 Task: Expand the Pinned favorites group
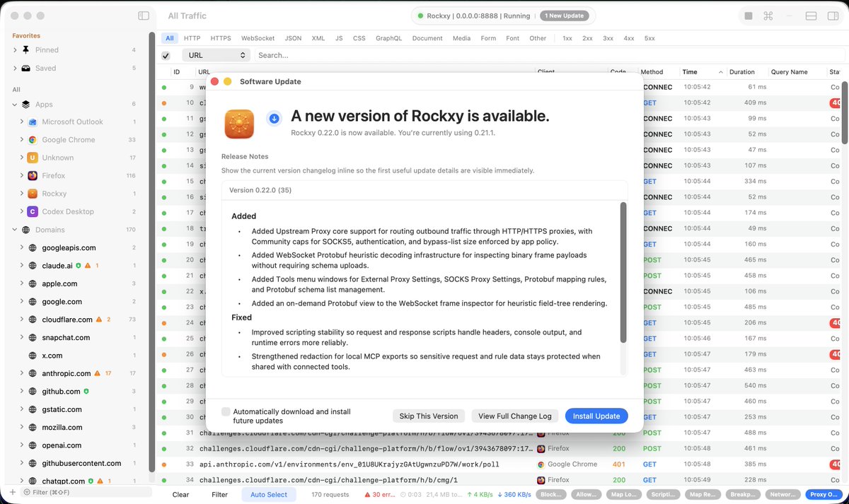(x=15, y=50)
